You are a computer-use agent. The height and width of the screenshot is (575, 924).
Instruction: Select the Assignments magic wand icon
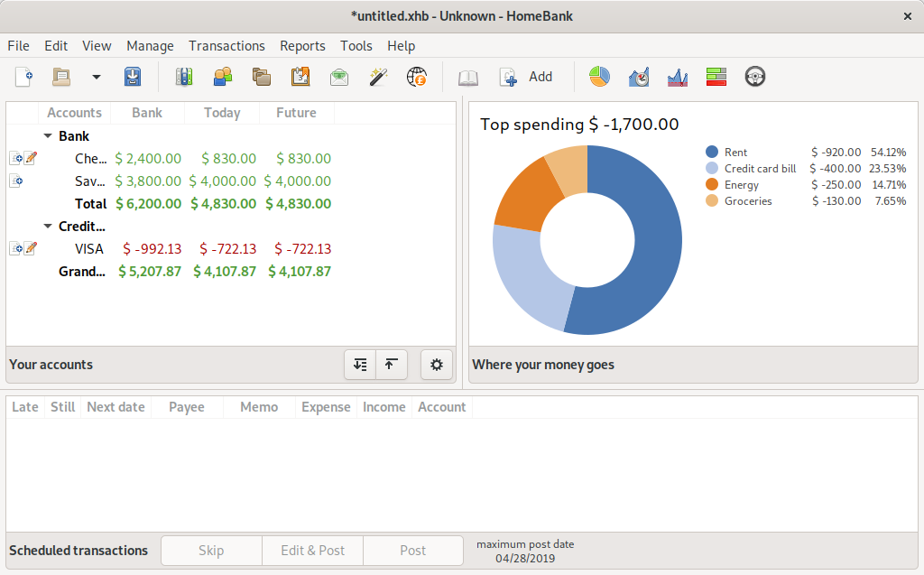(378, 77)
